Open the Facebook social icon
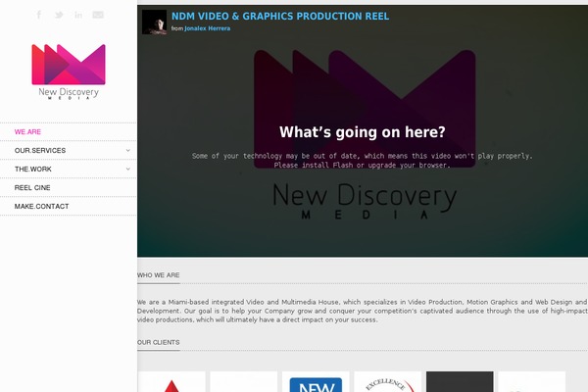The width and height of the screenshot is (588, 392). point(39,15)
